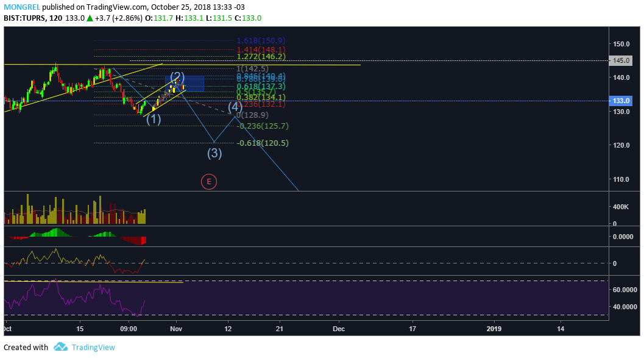Click the 0.382(134.1) Fibonacci level label
Viewport: 644px width, 358px height.
click(x=261, y=98)
